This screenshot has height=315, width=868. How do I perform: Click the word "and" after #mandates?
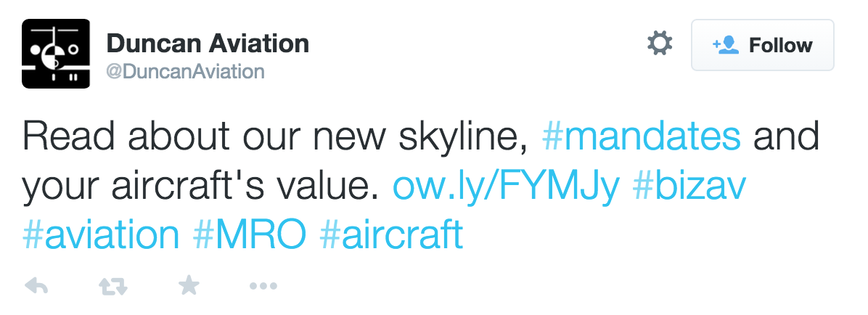pyautogui.click(x=786, y=136)
